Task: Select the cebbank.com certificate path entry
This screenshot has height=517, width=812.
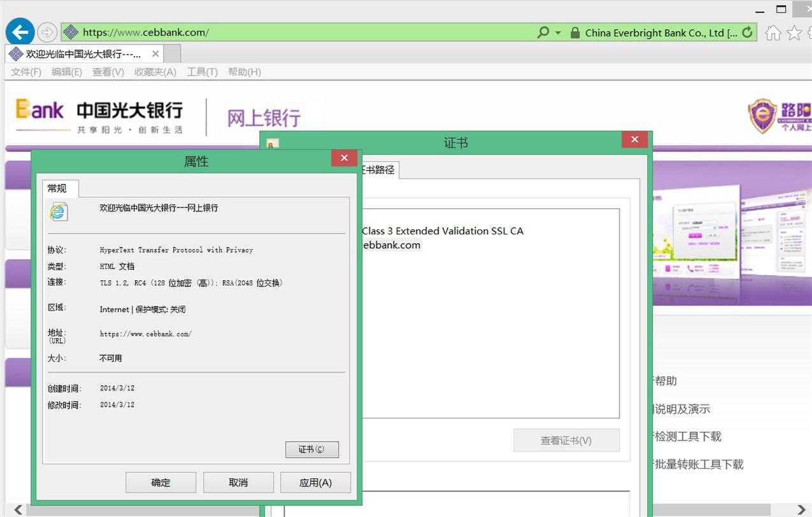Action: tap(391, 245)
